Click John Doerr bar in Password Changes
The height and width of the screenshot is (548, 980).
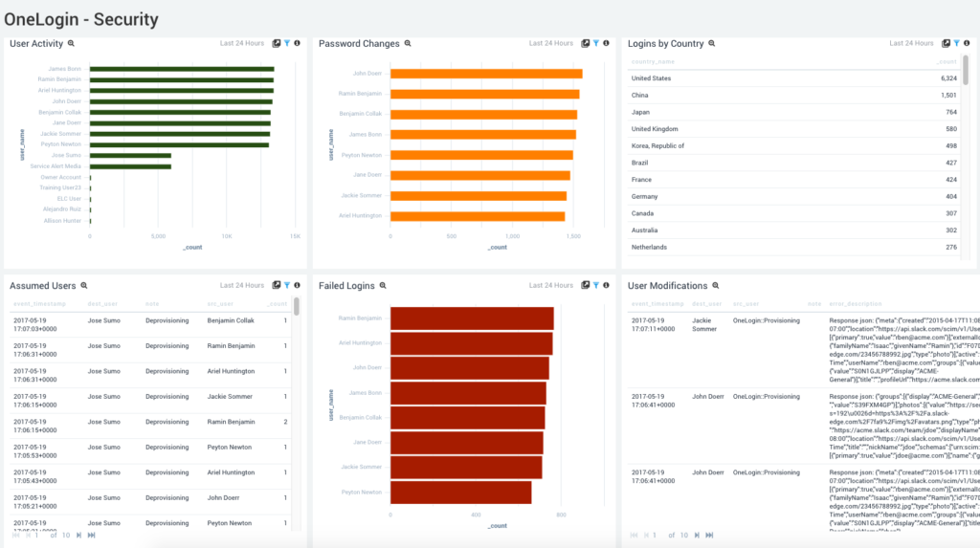tap(486, 74)
